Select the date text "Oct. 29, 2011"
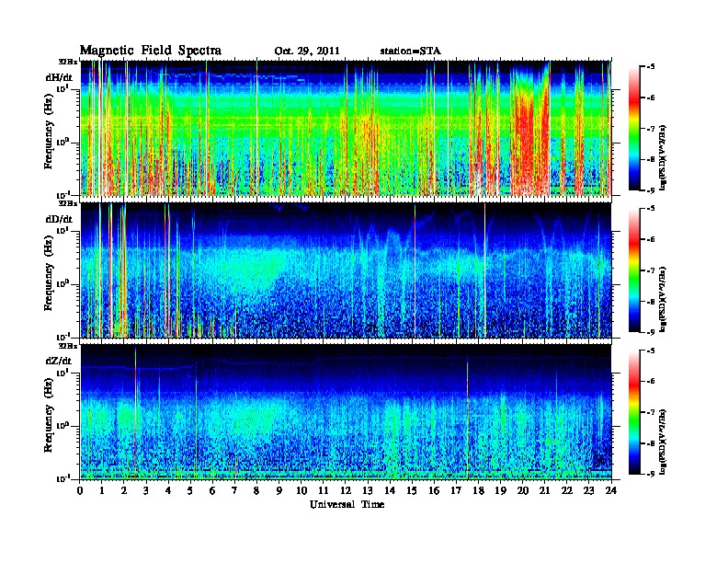Viewport: 728px width, 563px height. pyautogui.click(x=307, y=52)
